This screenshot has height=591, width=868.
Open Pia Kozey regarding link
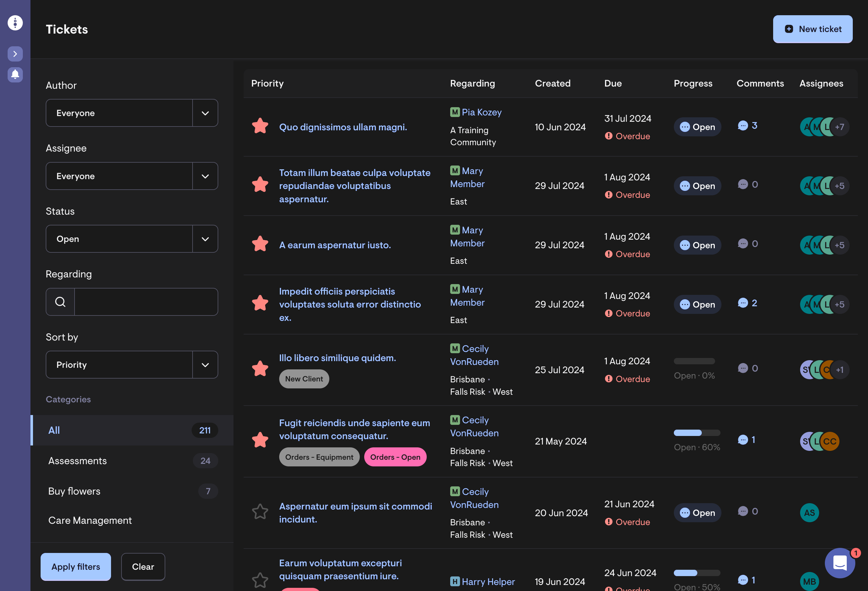tap(482, 112)
